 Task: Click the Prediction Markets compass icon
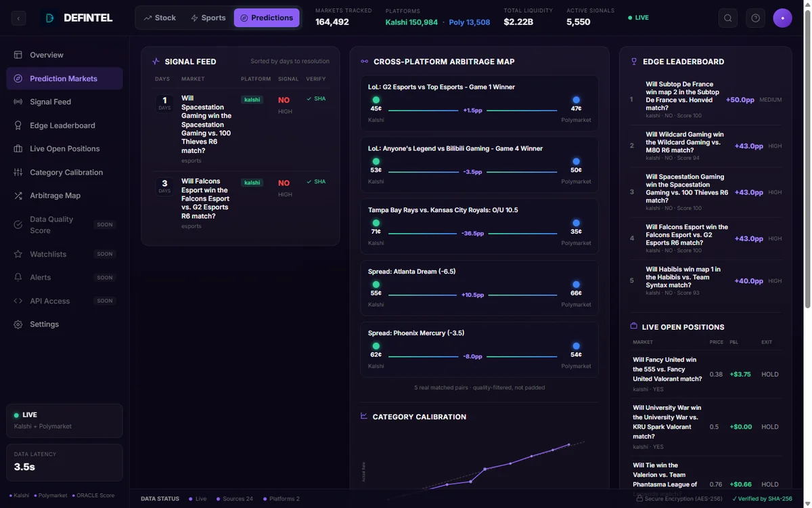(x=18, y=79)
